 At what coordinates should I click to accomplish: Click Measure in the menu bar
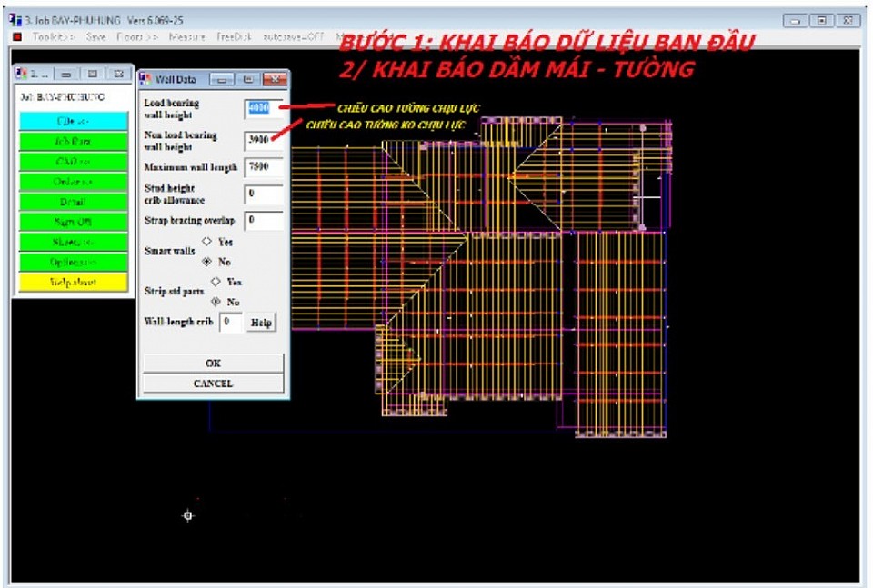click(186, 37)
